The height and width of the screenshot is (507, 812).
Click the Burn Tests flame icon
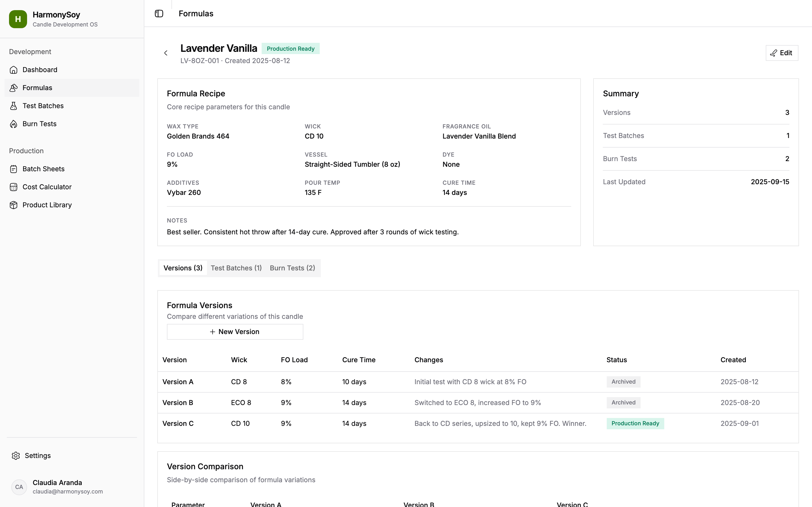[14, 124]
